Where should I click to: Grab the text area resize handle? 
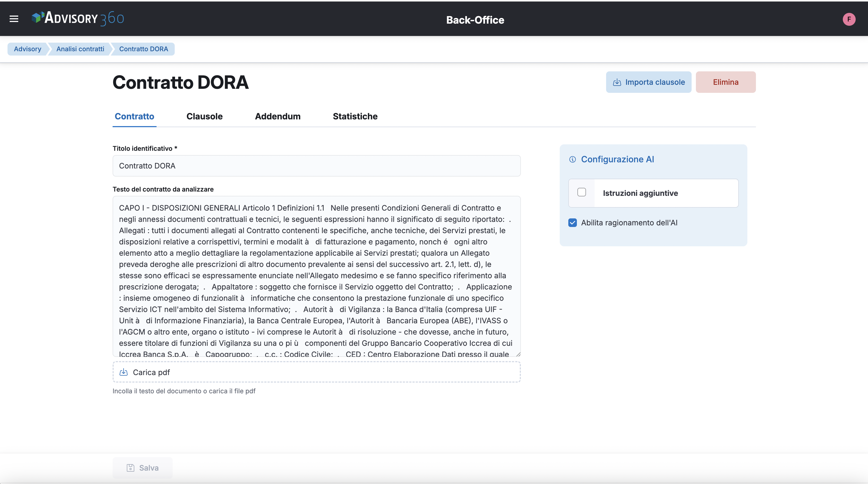[518, 354]
